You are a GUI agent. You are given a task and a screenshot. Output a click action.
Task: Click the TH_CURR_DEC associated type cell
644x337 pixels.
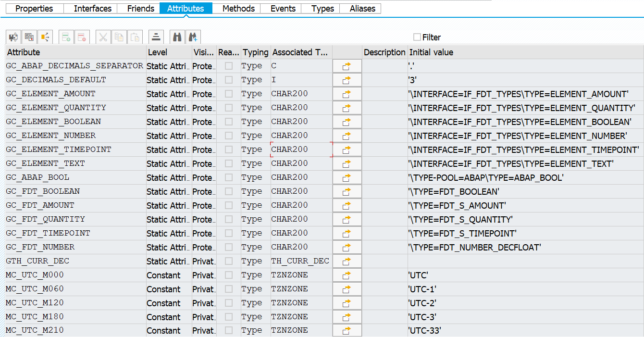pos(301,261)
